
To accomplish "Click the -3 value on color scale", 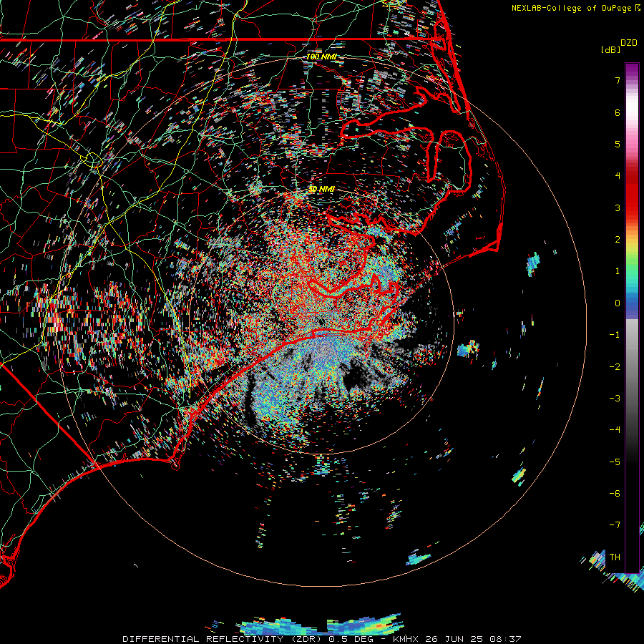I will click(x=615, y=399).
